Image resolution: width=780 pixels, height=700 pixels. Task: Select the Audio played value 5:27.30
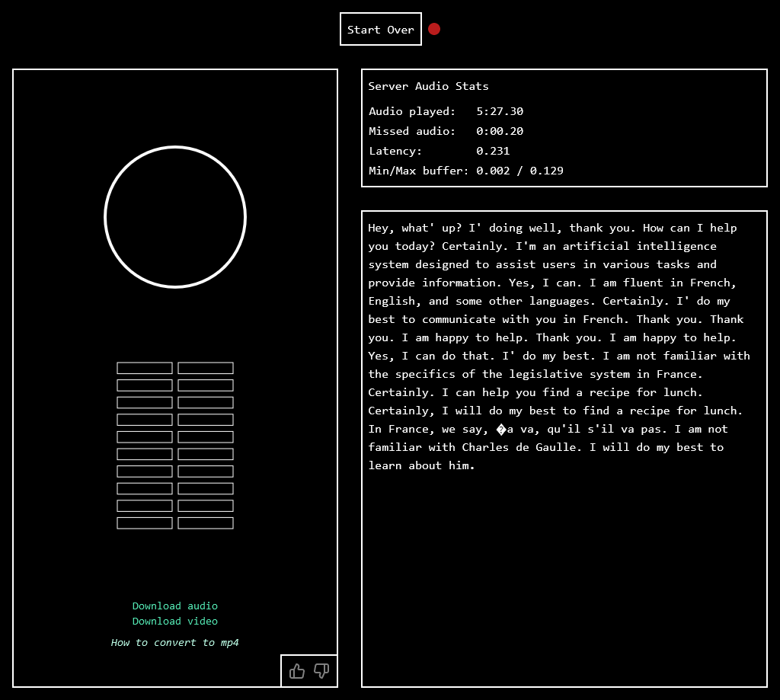500,111
